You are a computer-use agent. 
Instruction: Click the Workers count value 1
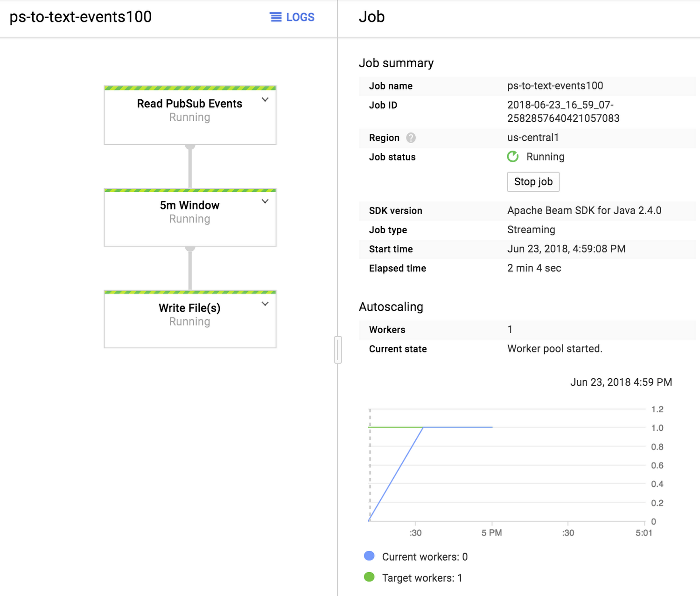tap(510, 330)
